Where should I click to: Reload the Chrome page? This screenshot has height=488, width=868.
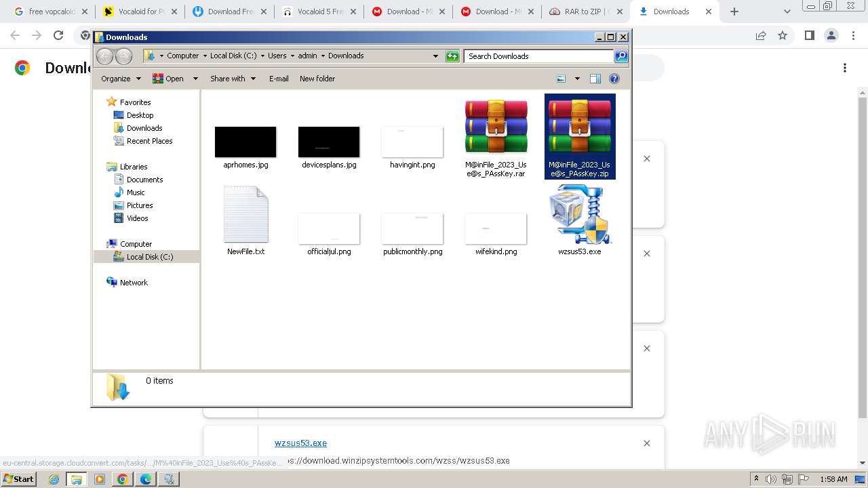coord(58,36)
